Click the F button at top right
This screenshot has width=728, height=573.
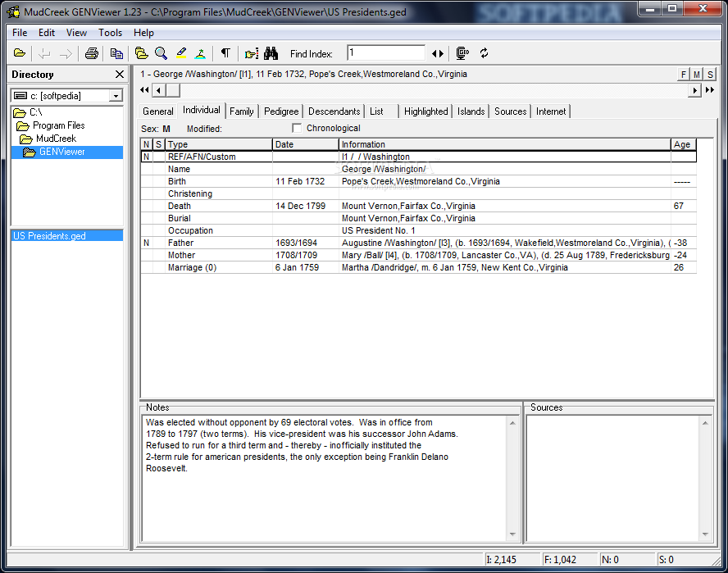[x=684, y=75]
